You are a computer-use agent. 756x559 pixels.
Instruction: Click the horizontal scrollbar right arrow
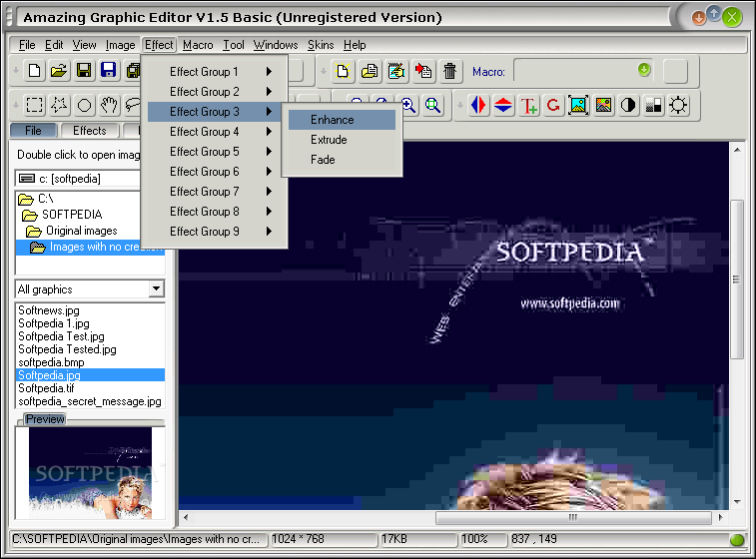point(720,517)
